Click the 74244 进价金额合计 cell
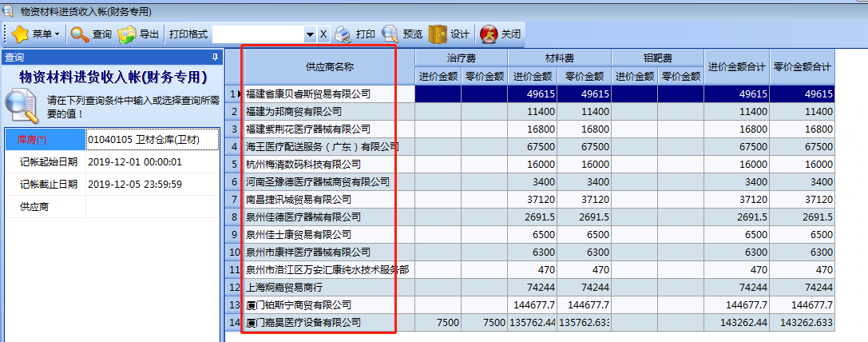Screen dimensions: 868x342 tap(736, 288)
